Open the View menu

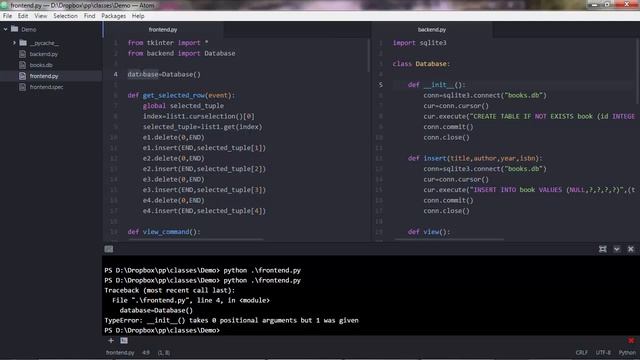(40, 16)
